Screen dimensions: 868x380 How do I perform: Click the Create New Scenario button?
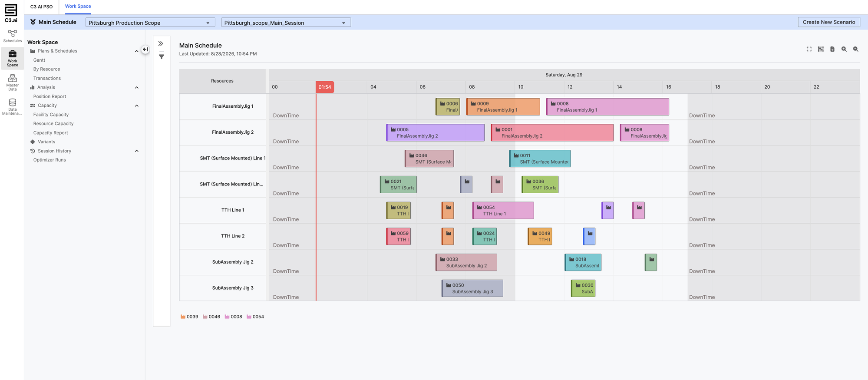tap(829, 22)
